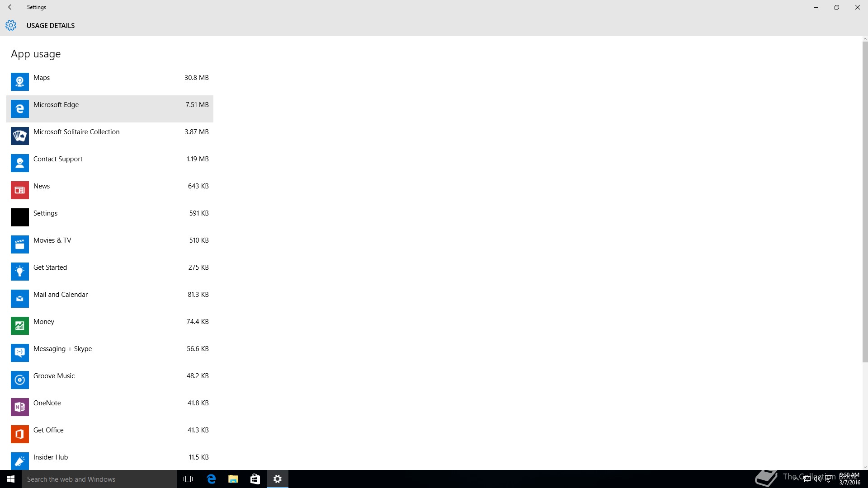Open the Windows Start menu

[11, 479]
